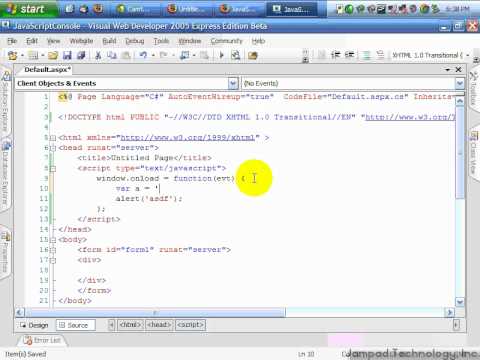Open the Error List panel tab

point(42,340)
